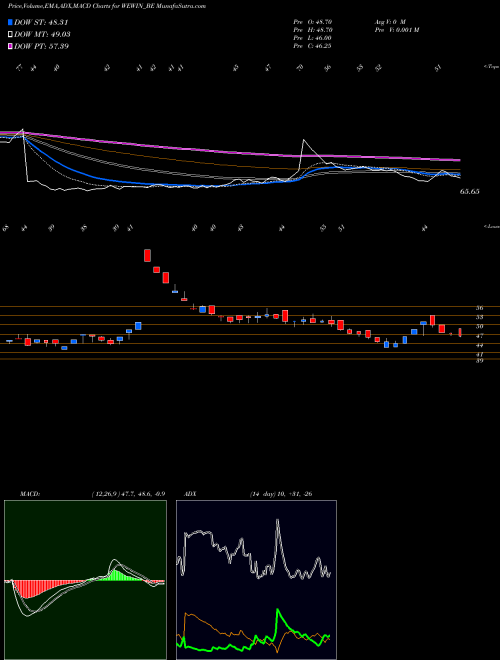Open the green MACD histogram chart panel
The height and width of the screenshot is (660, 500).
click(85, 580)
